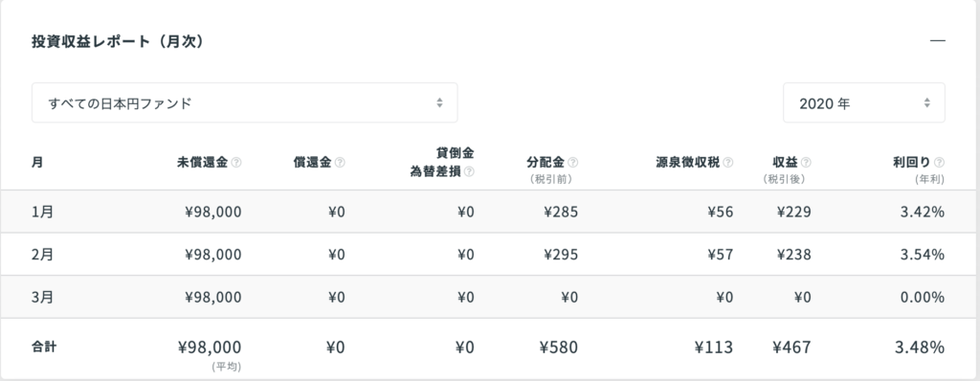The width and height of the screenshot is (980, 381).
Task: Click the 未償還金 column header text
Action: pyautogui.click(x=203, y=163)
